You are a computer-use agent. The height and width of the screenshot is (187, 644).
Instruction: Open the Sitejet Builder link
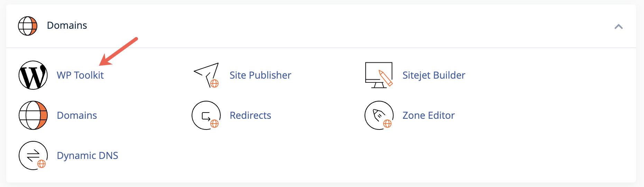(x=434, y=75)
